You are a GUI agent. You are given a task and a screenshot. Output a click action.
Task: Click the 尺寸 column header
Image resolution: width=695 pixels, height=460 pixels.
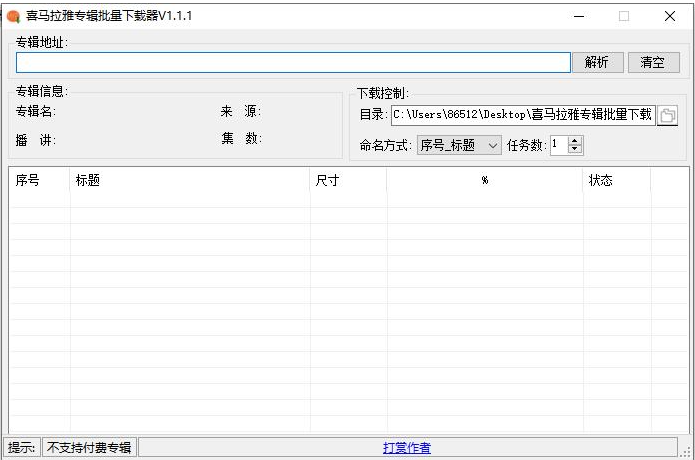[x=348, y=180]
